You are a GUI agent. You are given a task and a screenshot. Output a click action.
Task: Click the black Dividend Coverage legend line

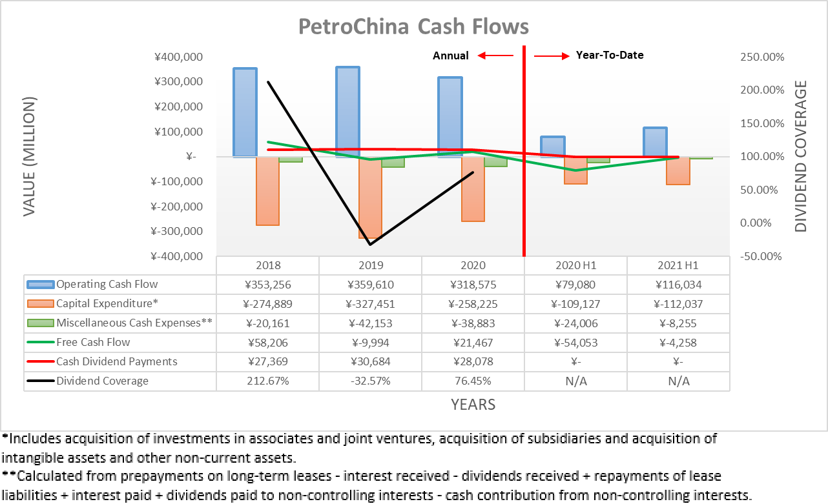tap(41, 381)
